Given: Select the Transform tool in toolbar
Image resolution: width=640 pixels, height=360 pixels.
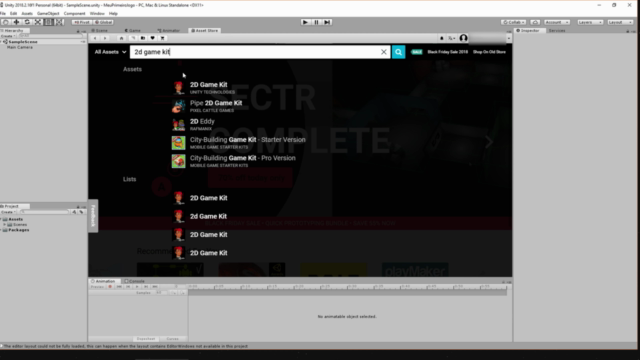Looking at the screenshot, I should [59, 22].
